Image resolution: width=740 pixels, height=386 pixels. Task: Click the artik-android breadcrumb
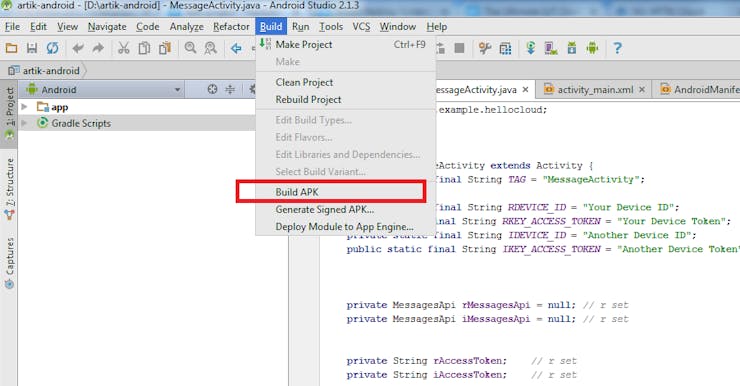[51, 71]
